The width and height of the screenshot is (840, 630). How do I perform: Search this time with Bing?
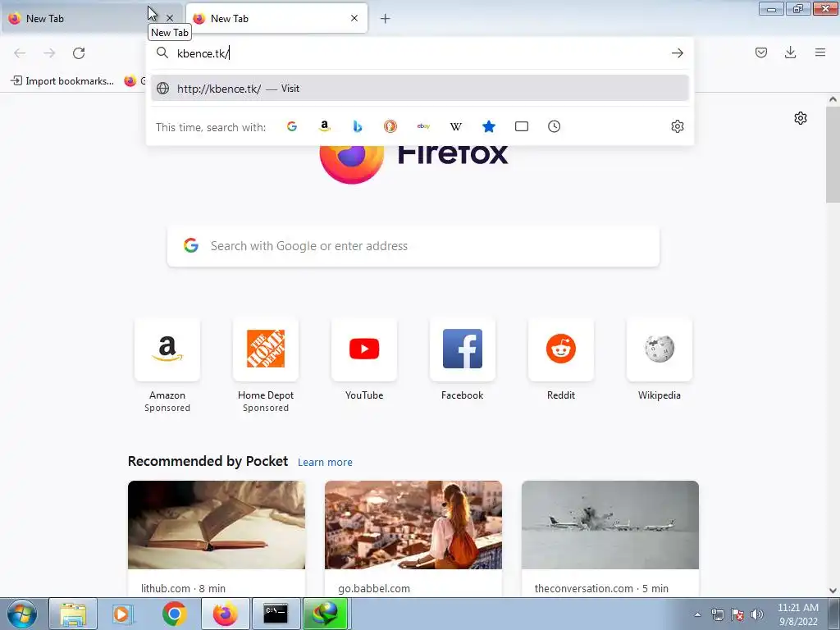coord(358,126)
